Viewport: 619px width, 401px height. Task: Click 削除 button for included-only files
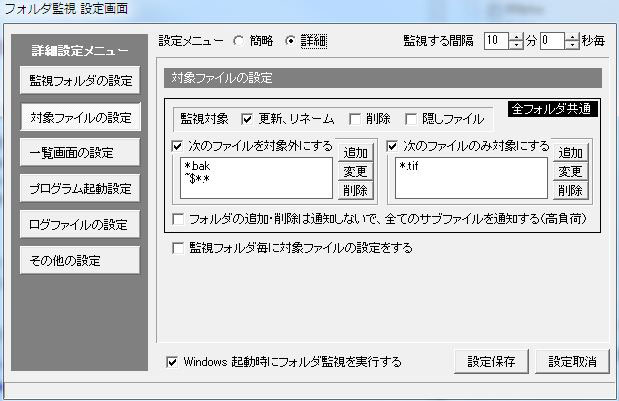pos(570,190)
